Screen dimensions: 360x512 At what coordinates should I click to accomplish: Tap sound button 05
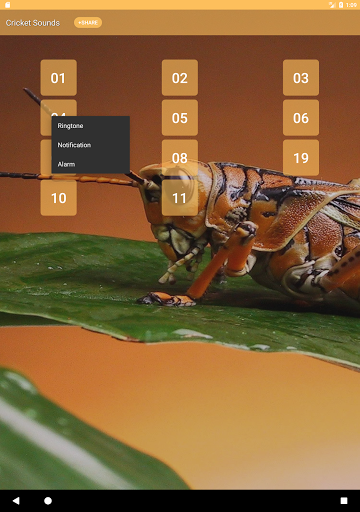pos(180,118)
